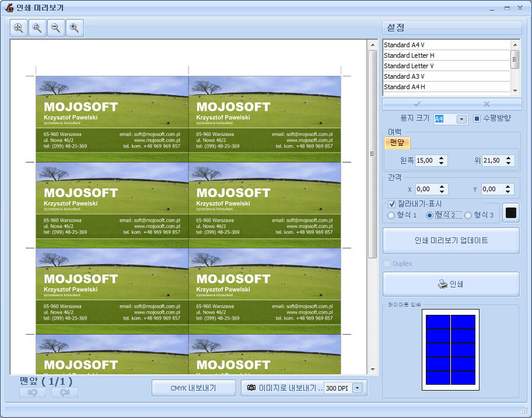
Task: Select Standard Letter V in the list
Action: click(x=446, y=66)
